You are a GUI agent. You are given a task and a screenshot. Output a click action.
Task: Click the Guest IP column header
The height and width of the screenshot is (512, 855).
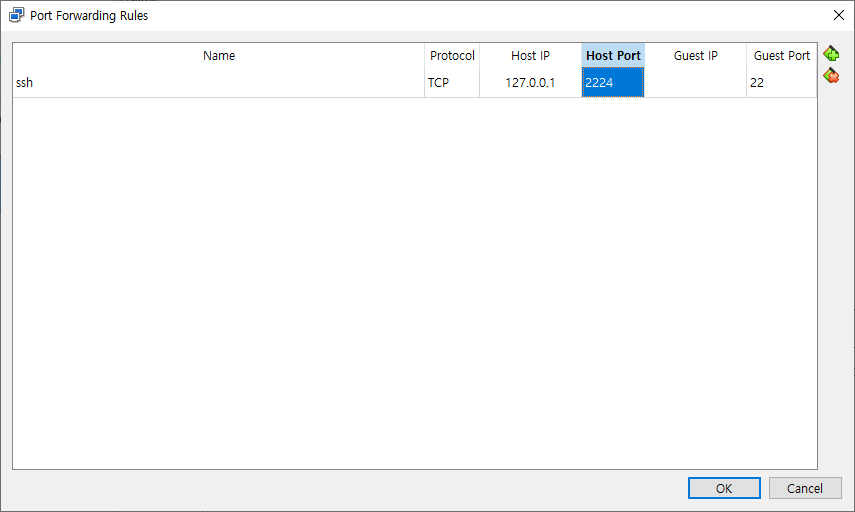(695, 56)
